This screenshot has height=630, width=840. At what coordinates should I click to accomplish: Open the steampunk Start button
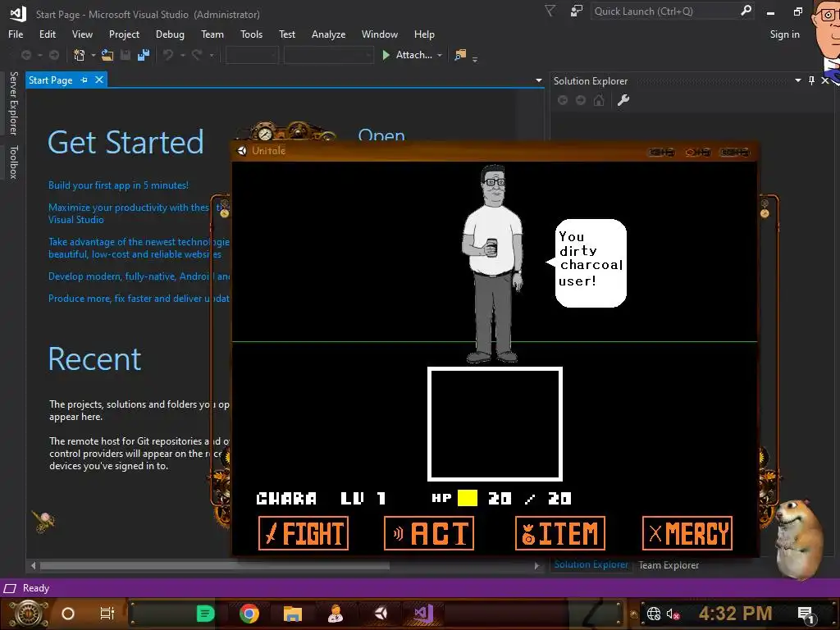pos(28,614)
